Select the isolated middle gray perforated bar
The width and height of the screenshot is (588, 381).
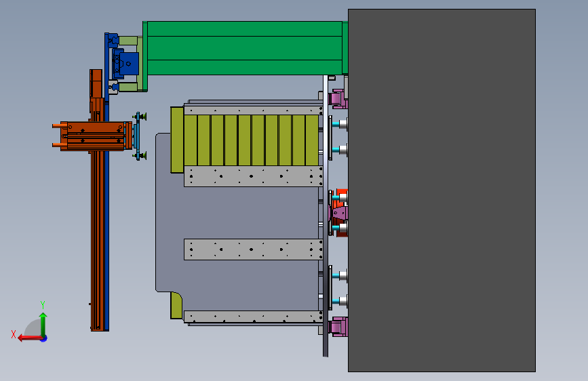[x=253, y=249]
